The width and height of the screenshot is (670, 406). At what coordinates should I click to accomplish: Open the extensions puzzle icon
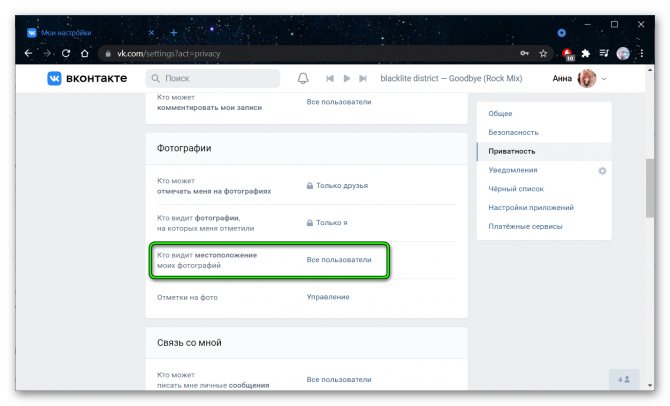(x=586, y=53)
